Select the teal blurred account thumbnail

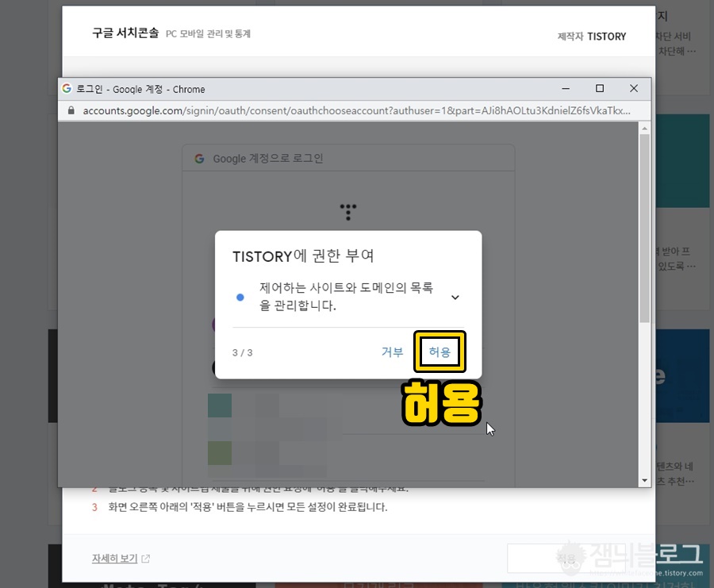[220, 405]
